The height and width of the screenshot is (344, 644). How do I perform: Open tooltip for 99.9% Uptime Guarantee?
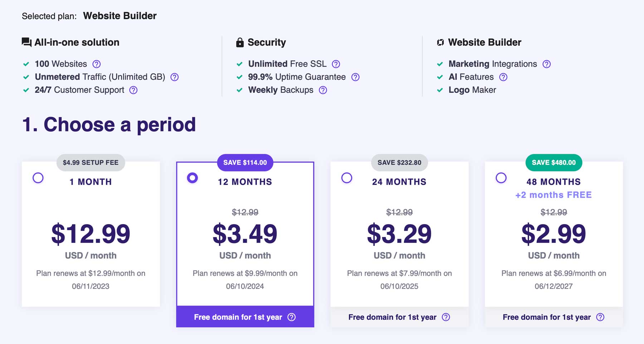[355, 77]
